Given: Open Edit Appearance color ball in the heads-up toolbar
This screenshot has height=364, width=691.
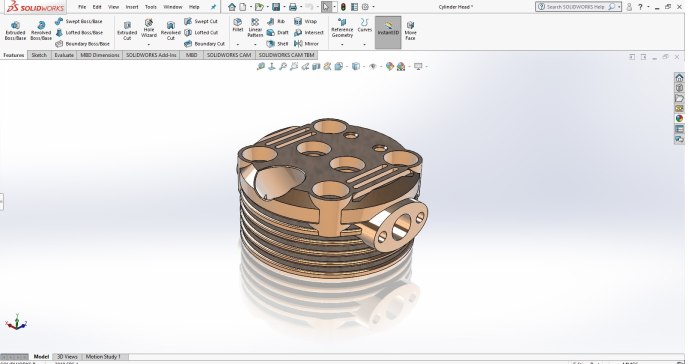Looking at the screenshot, I should [x=390, y=67].
